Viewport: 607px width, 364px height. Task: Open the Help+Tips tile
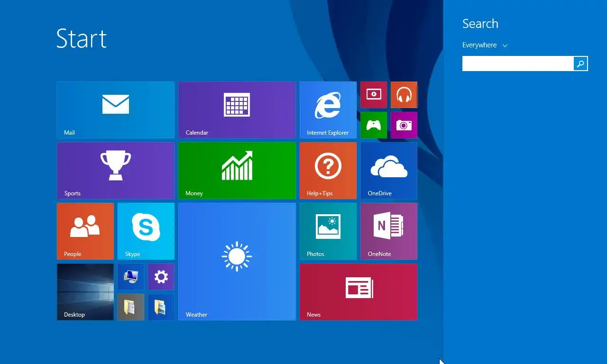coord(328,171)
